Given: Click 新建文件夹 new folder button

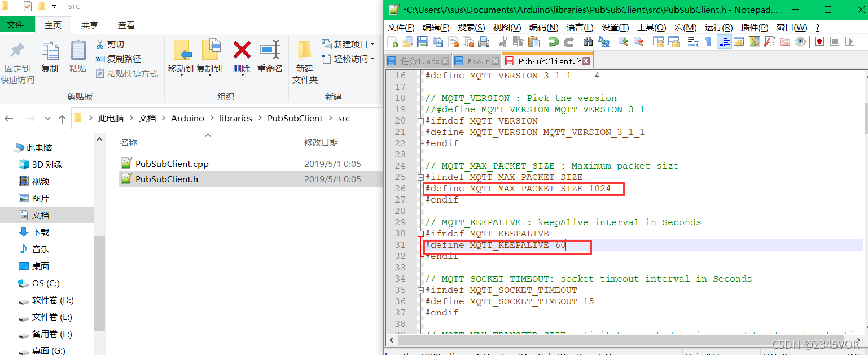Looking at the screenshot, I should tap(305, 62).
